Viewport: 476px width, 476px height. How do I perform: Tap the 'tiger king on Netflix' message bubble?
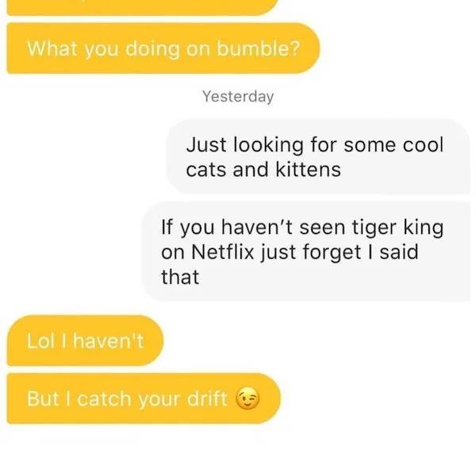[x=306, y=251]
